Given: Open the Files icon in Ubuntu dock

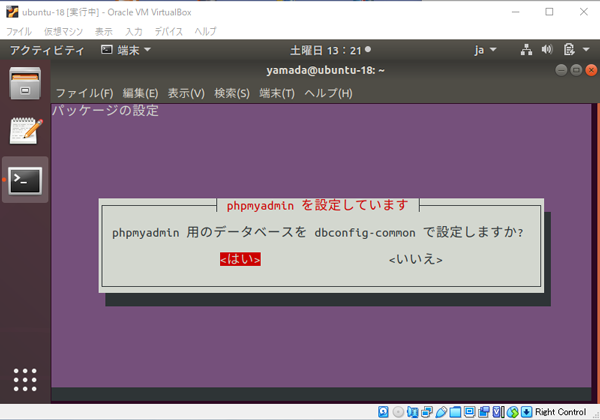Looking at the screenshot, I should click(25, 83).
